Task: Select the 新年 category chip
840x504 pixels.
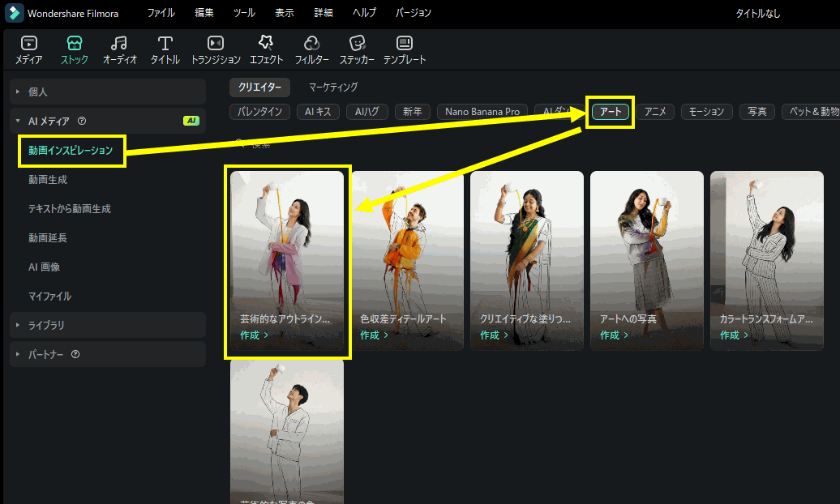Action: tap(413, 111)
